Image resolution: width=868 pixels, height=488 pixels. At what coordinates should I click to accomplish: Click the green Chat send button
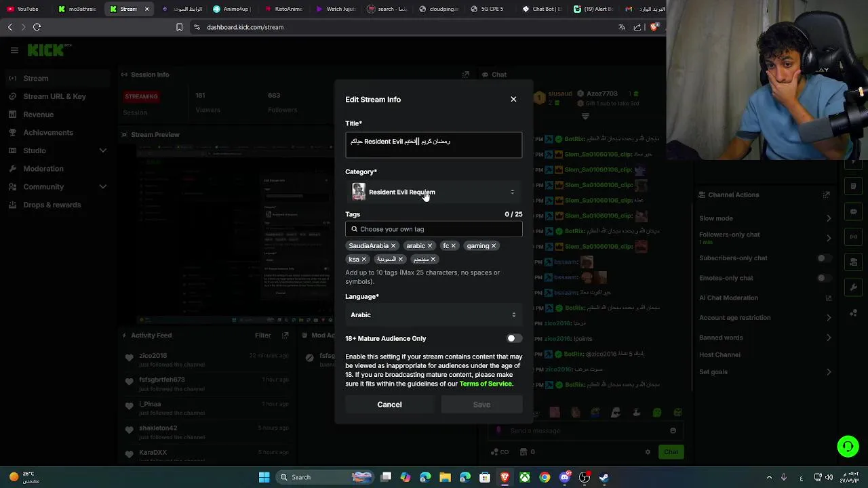[671, 452]
